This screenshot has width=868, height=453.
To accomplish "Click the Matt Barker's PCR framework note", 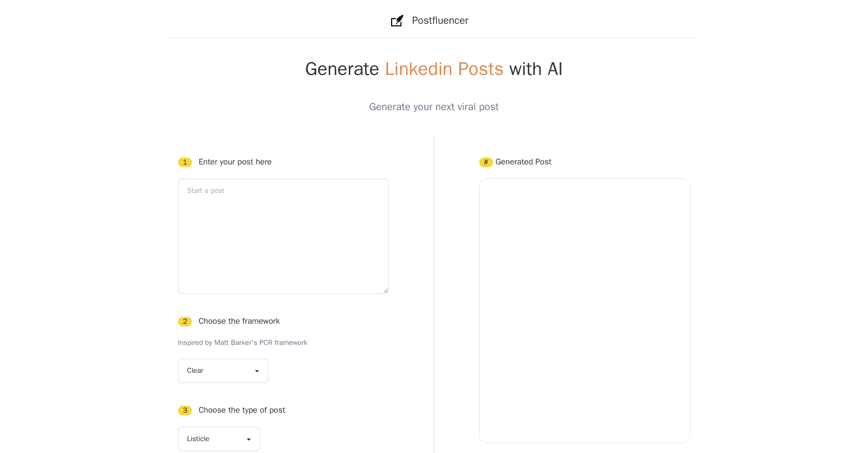I will (242, 342).
